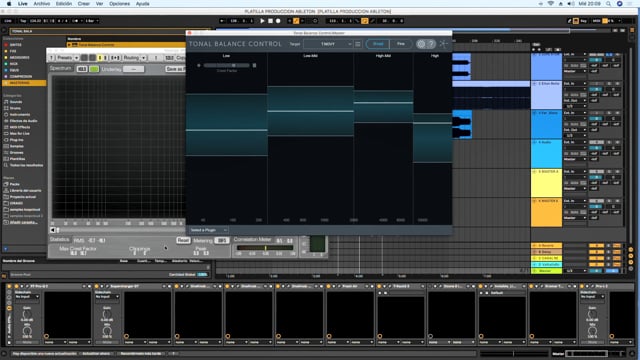
Task: Click the transport Stop button
Action: (x=270, y=21)
